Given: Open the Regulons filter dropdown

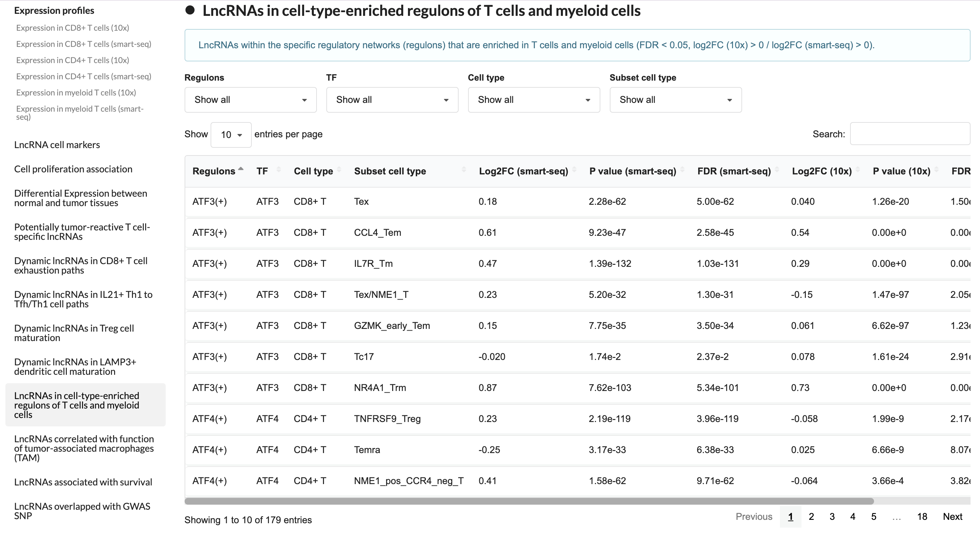Looking at the screenshot, I should point(250,100).
